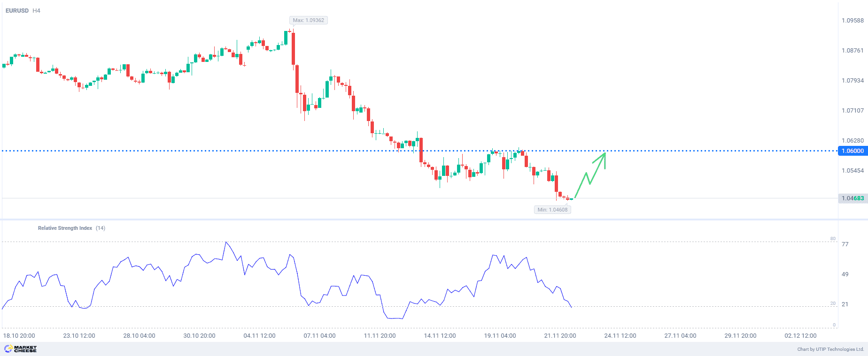The image size is (868, 356).
Task: Click the RSI 77 axis value
Action: click(x=845, y=244)
